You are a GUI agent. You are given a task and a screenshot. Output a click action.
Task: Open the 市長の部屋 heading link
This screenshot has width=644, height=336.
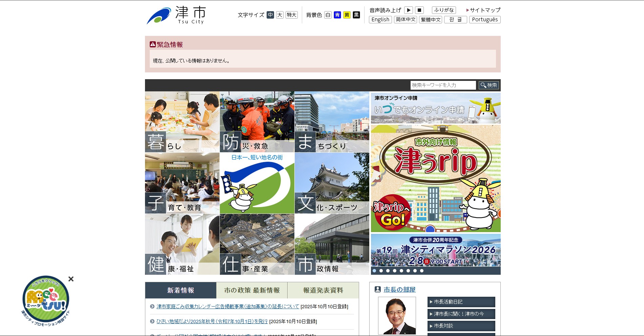[x=399, y=290]
